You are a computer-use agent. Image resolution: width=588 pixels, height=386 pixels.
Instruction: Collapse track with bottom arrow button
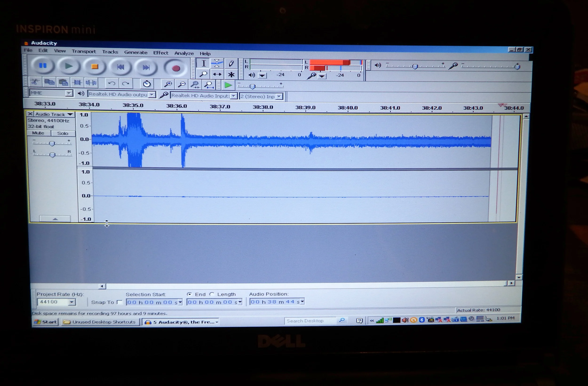click(x=55, y=219)
